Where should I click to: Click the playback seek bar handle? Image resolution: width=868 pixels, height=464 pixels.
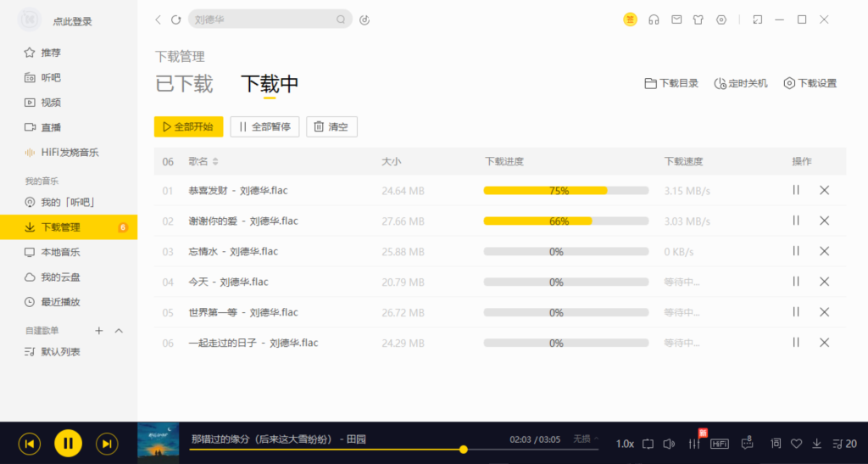[x=464, y=450]
